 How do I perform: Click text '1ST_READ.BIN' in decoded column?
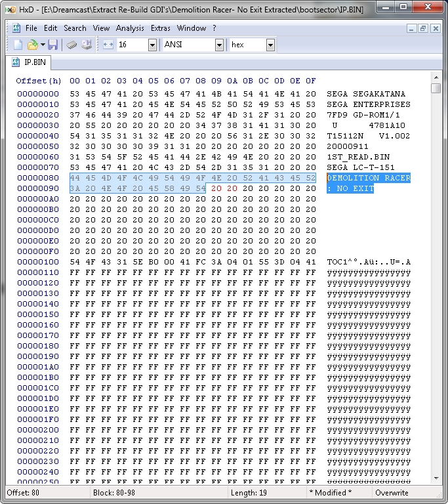(358, 157)
